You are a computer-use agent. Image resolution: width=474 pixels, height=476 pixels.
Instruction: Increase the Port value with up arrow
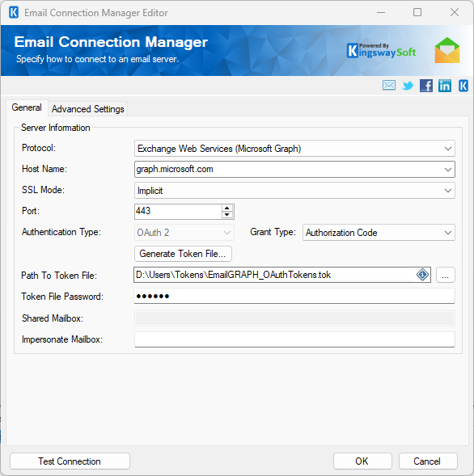(x=227, y=209)
